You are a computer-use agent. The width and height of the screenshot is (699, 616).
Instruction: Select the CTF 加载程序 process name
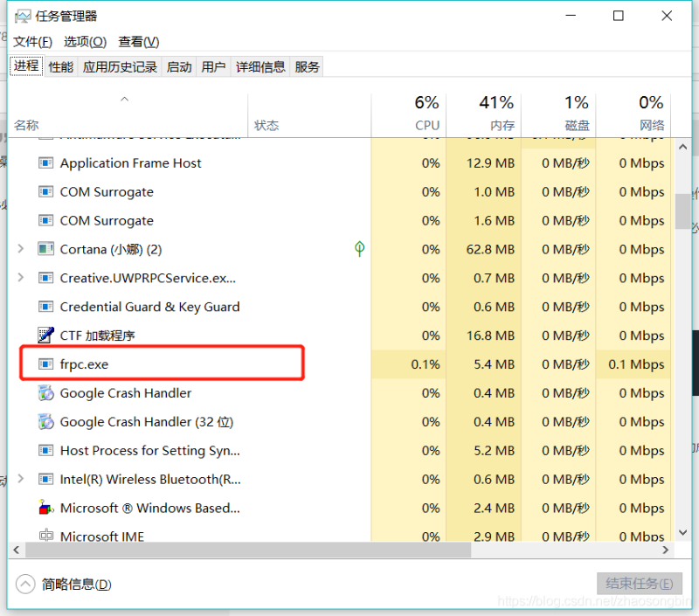[98, 336]
